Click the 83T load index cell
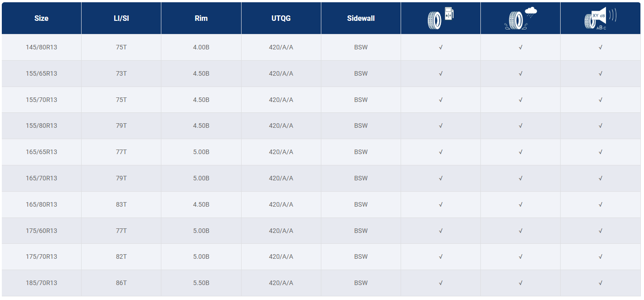Viewport: 644px width, 300px height. 121,204
